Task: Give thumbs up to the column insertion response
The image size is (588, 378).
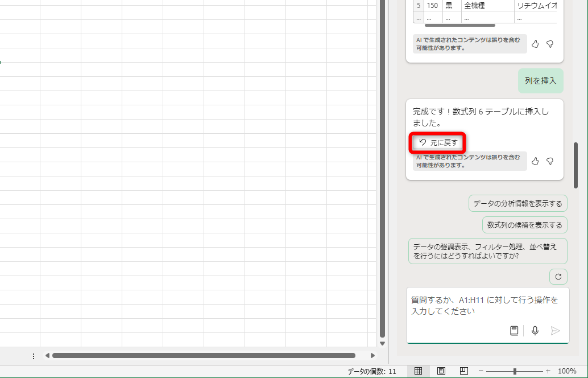Action: (535, 161)
